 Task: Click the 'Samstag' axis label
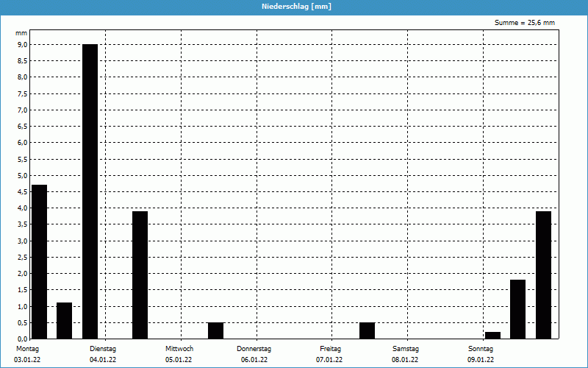coord(406,348)
